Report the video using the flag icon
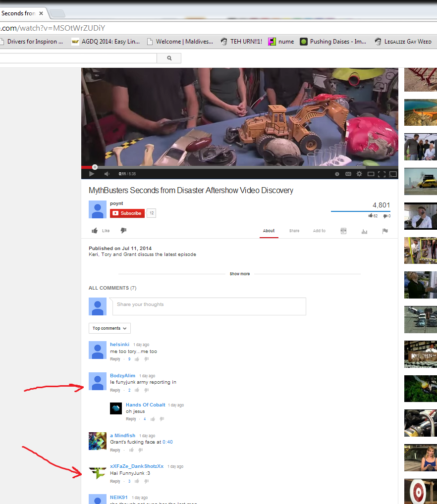 384,231
